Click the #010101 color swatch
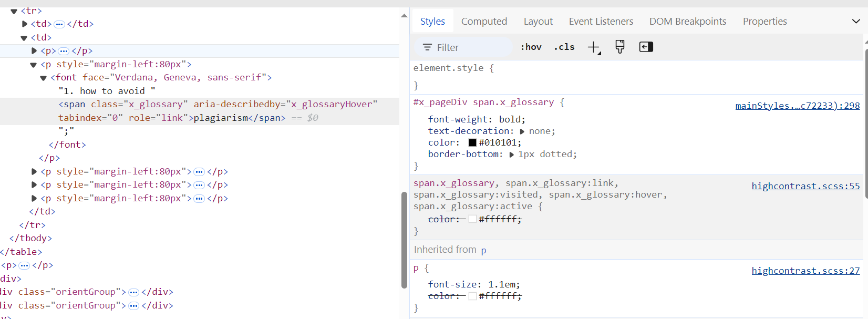 (472, 142)
